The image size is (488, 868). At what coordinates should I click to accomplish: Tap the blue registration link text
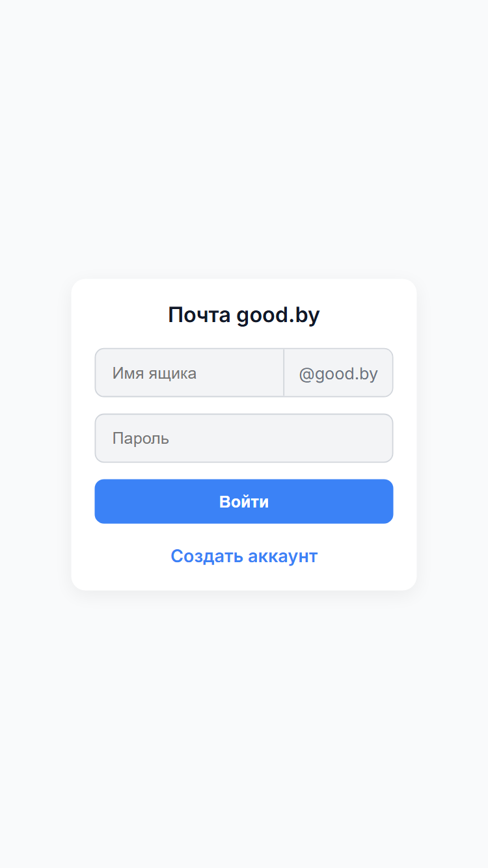pyautogui.click(x=244, y=556)
